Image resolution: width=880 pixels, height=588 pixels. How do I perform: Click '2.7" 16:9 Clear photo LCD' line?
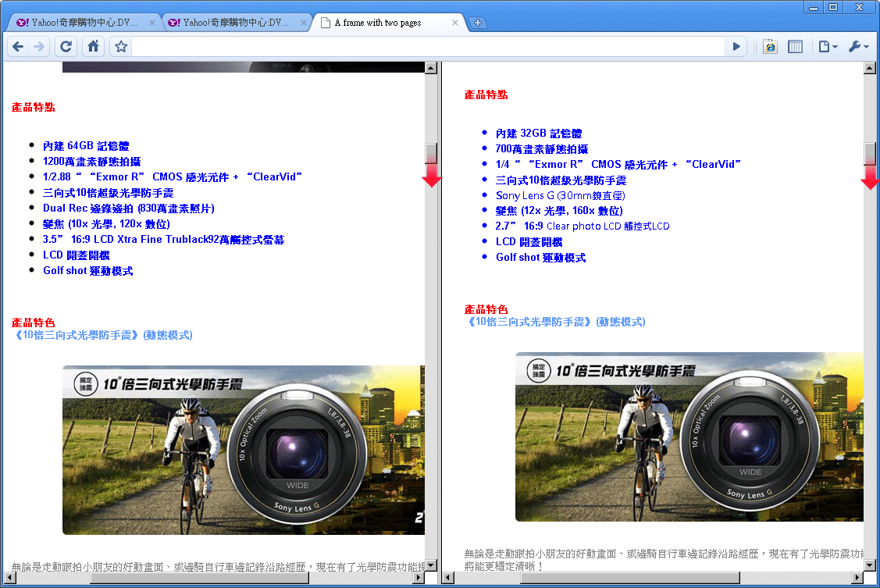point(583,226)
